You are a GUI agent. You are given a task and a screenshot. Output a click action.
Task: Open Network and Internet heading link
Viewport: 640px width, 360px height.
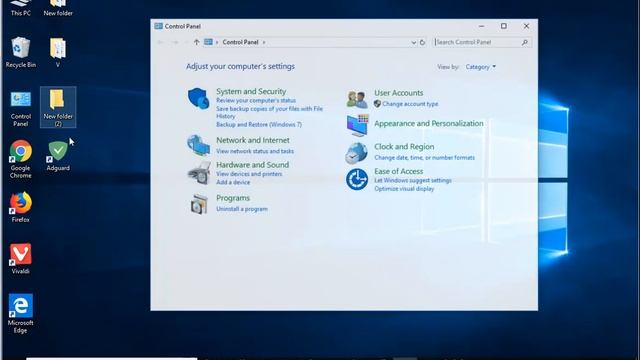coord(253,140)
